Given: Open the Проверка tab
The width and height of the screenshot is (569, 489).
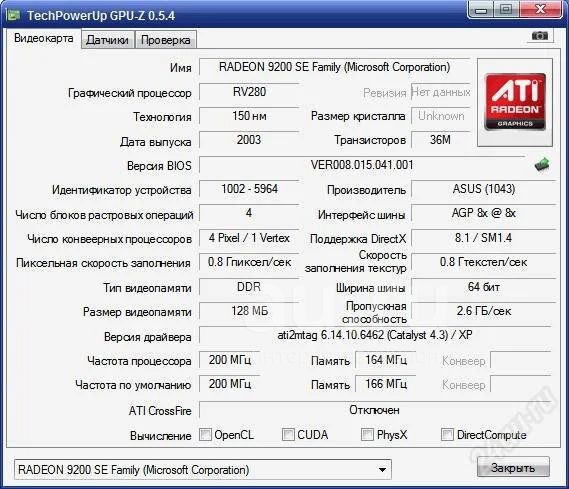Looking at the screenshot, I should (x=165, y=40).
